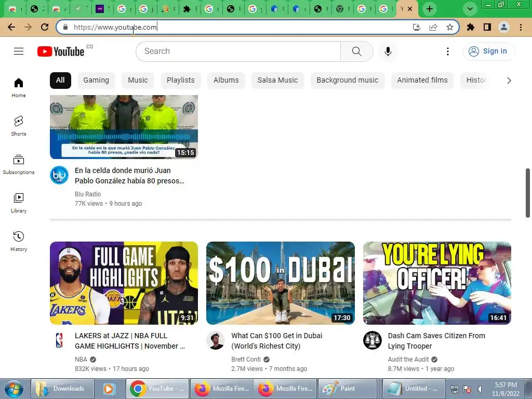Click the share page icon in address bar

coord(433,27)
